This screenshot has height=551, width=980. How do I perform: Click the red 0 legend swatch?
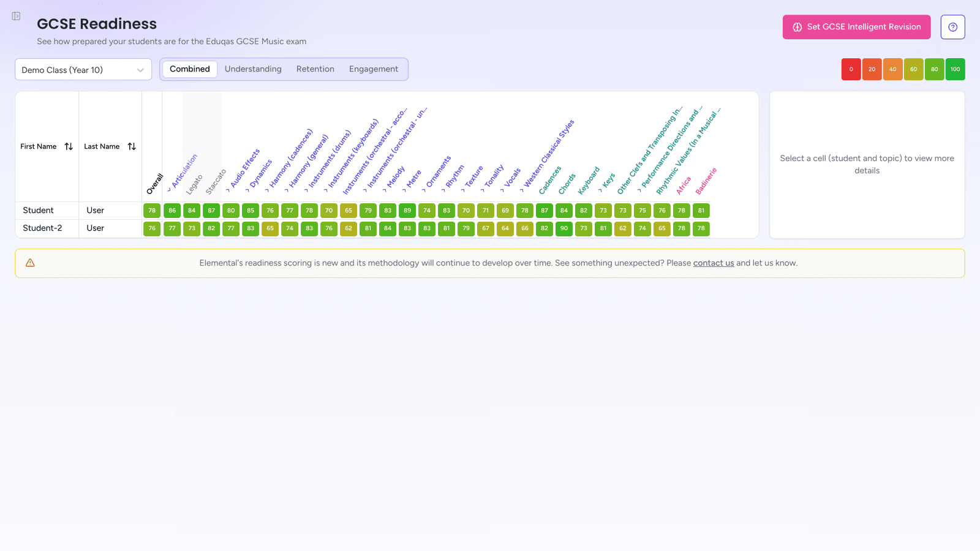pyautogui.click(x=851, y=69)
